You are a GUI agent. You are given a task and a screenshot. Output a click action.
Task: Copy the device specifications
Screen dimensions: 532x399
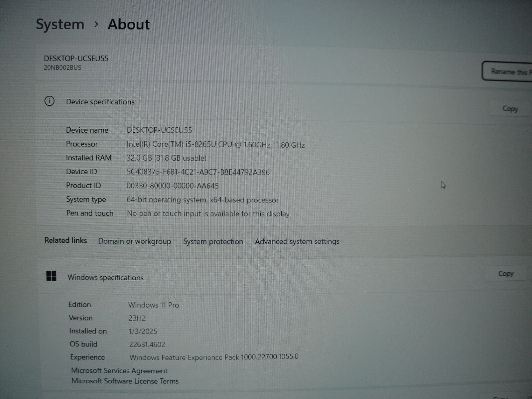pos(510,109)
